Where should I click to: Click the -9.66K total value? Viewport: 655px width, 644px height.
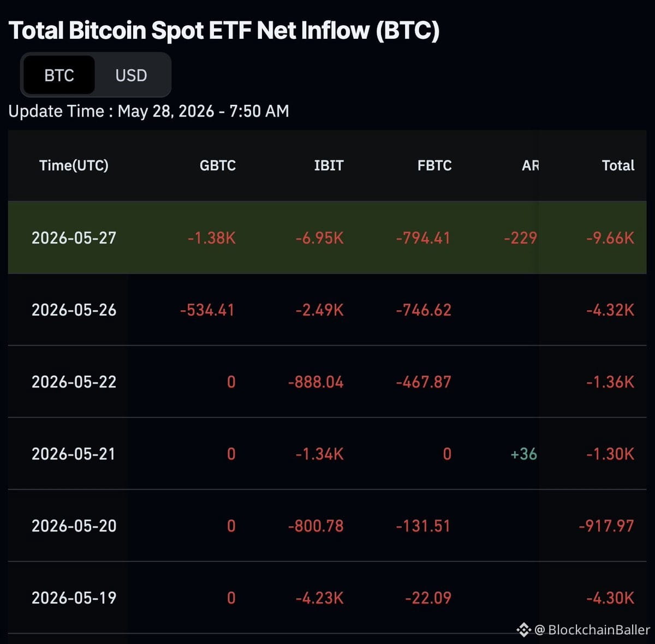click(610, 238)
